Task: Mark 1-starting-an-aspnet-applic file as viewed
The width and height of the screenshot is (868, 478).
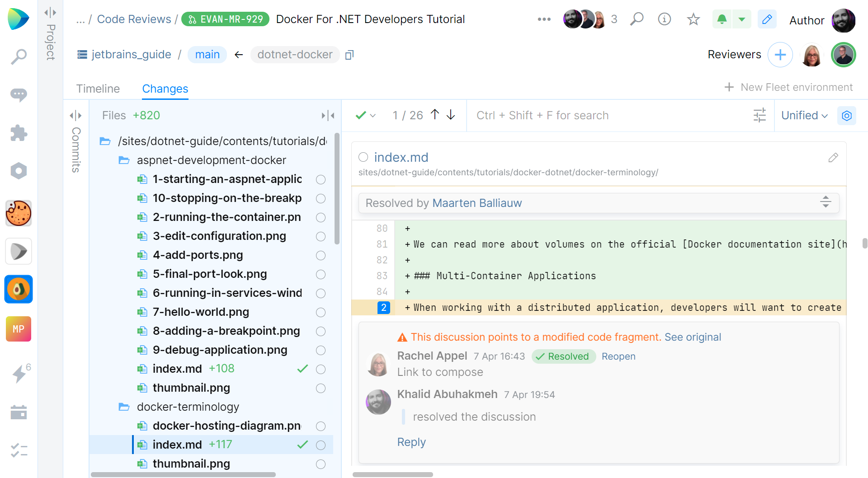Action: tap(321, 180)
